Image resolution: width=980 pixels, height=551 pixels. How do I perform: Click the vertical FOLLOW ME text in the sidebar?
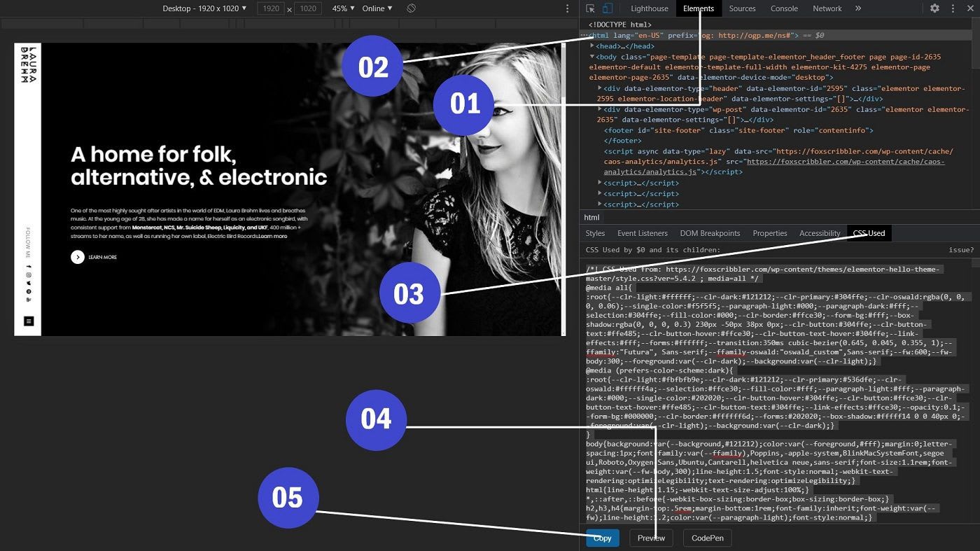coord(29,243)
